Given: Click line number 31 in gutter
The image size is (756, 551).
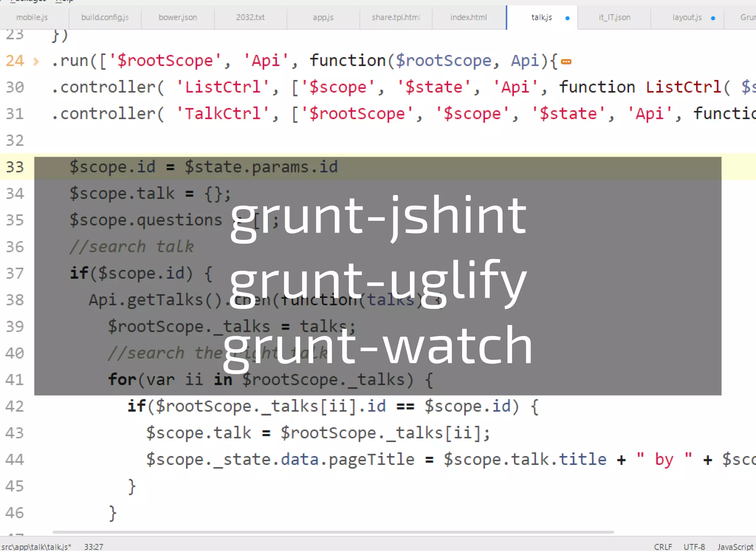Looking at the screenshot, I should (15, 114).
